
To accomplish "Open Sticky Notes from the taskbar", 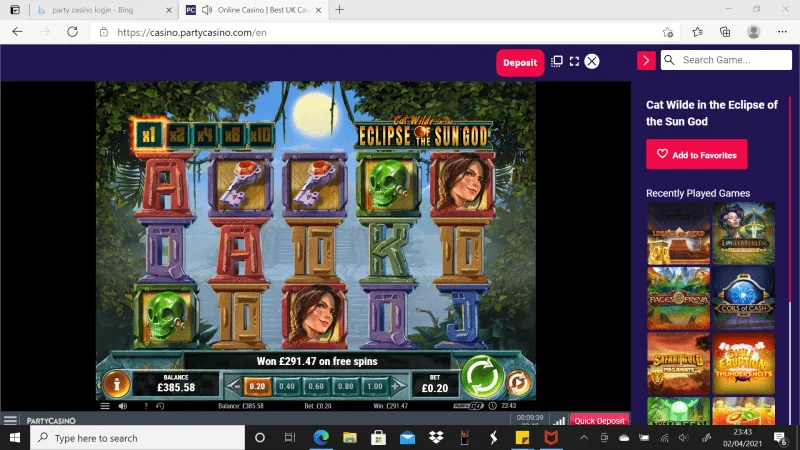I will click(x=522, y=438).
